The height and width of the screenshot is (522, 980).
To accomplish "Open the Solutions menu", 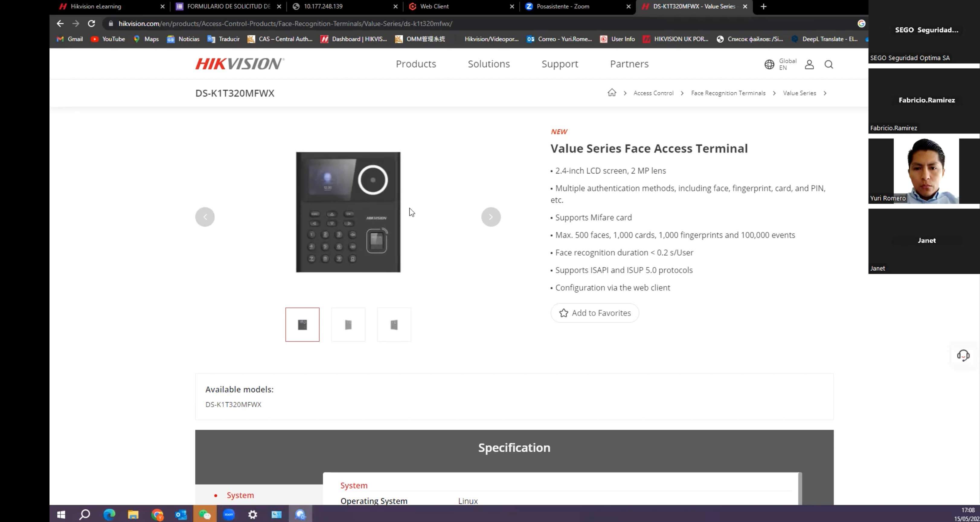I will [x=488, y=64].
